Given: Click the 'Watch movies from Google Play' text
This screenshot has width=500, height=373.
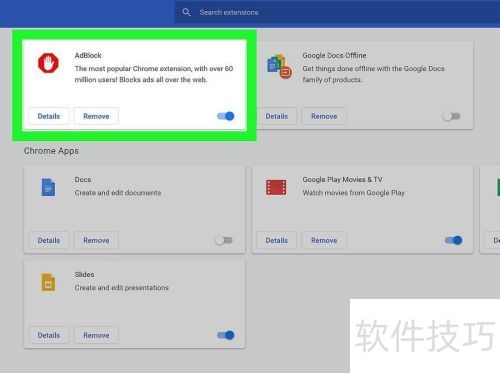Looking at the screenshot, I should click(354, 193).
